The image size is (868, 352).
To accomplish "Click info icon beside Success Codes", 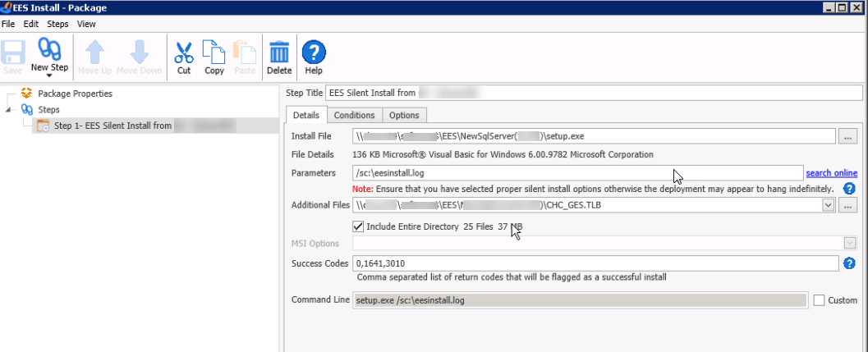I will [850, 263].
